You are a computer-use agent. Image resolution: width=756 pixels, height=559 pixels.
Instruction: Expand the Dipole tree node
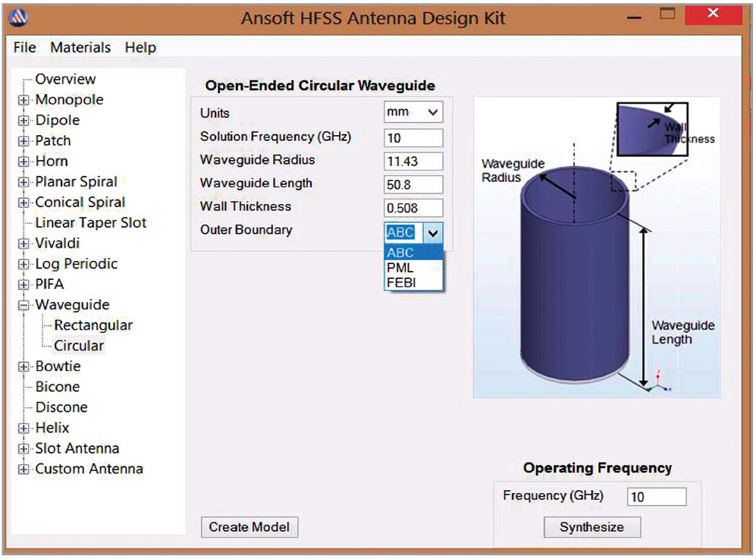24,121
